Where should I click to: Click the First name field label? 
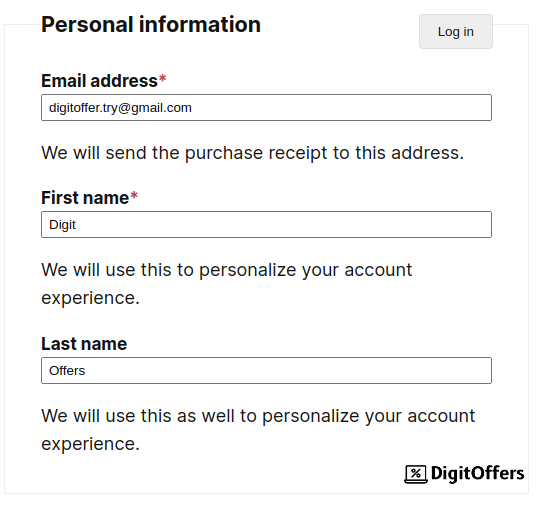(x=85, y=198)
